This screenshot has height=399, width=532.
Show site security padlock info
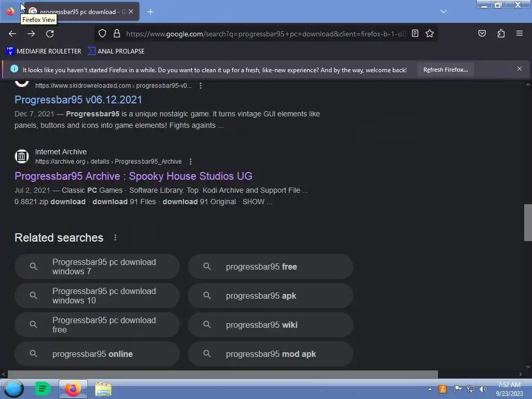point(117,34)
